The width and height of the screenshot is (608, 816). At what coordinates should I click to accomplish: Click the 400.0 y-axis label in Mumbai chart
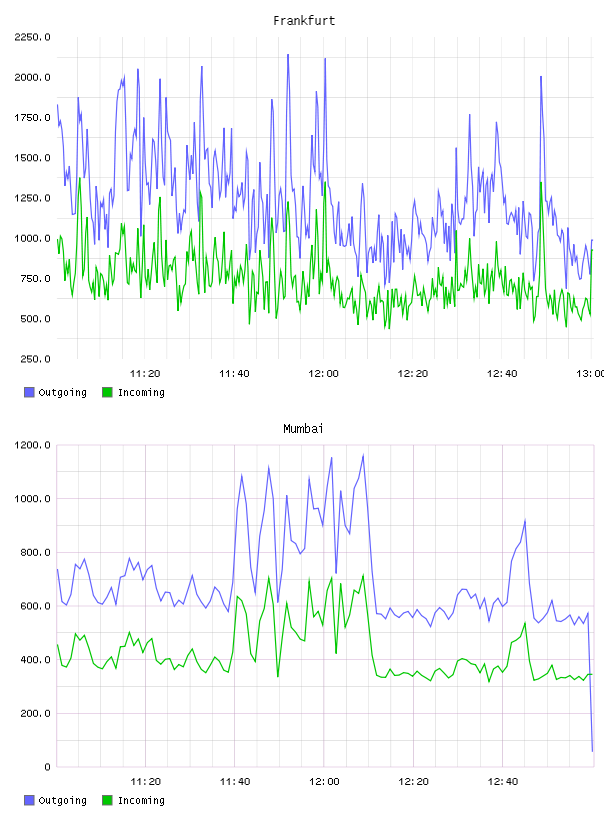[35, 660]
